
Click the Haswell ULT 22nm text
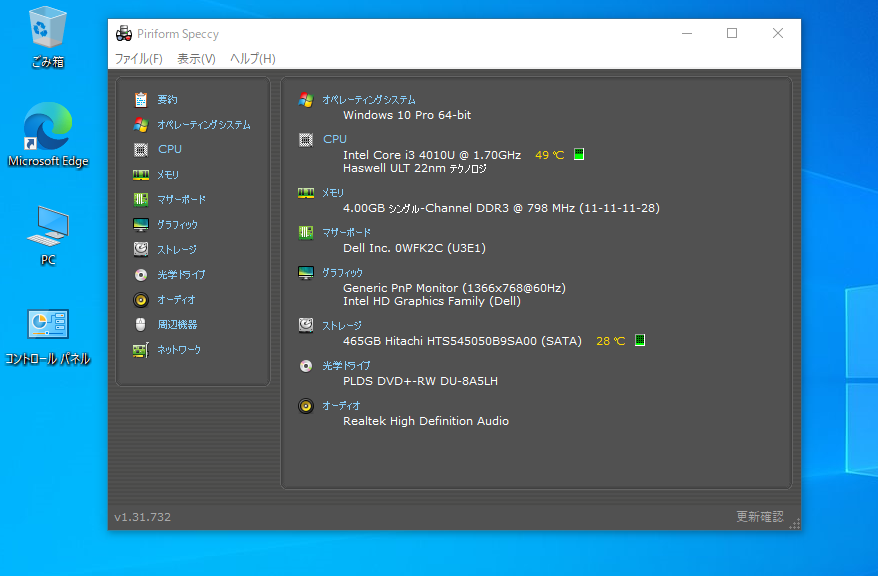pyautogui.click(x=414, y=168)
